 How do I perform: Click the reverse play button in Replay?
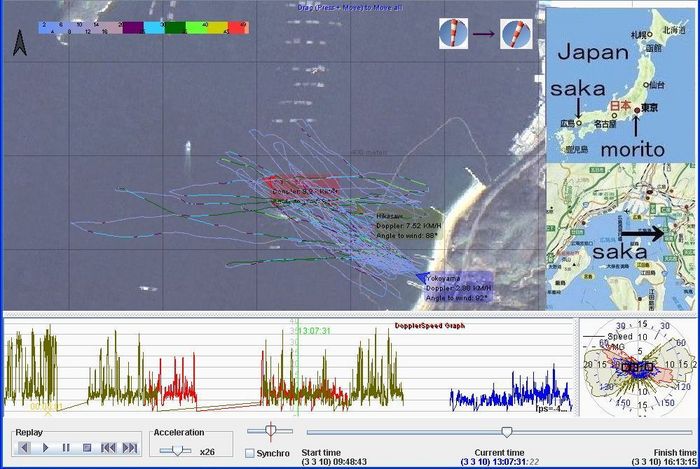point(24,447)
